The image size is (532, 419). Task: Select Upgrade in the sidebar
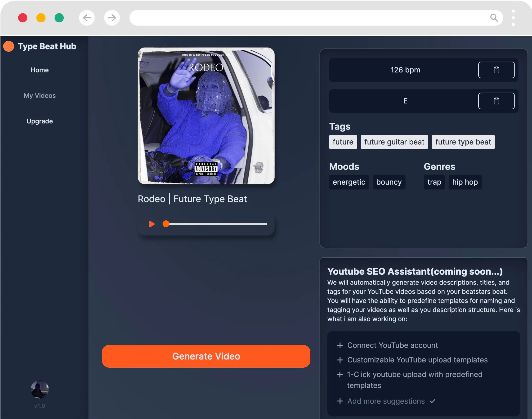point(40,121)
